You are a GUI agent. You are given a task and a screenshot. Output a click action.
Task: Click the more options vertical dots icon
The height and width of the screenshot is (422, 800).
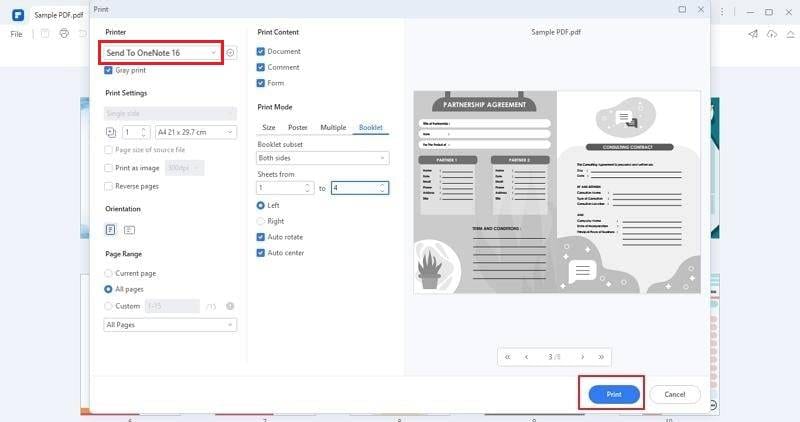tap(721, 11)
